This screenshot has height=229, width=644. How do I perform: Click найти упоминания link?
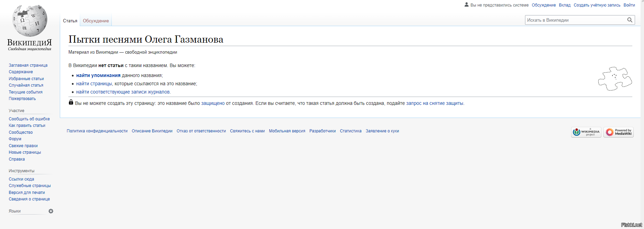click(98, 75)
